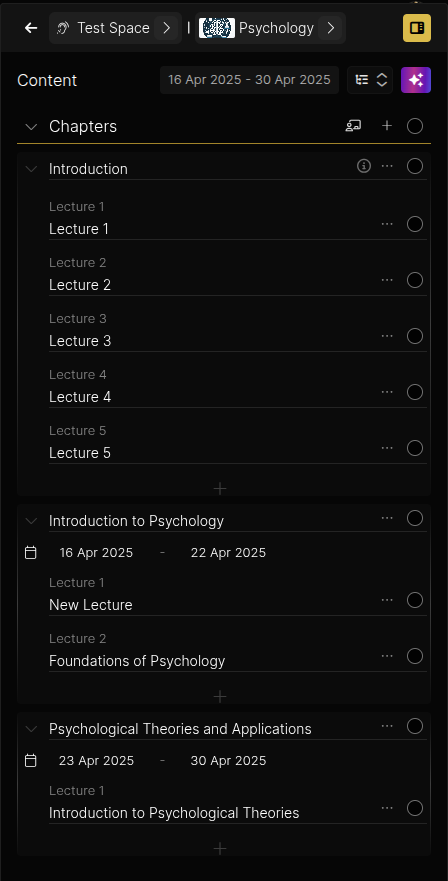Collapse the Chapters section chevron
Screen dimensions: 448x881
(x=31, y=126)
